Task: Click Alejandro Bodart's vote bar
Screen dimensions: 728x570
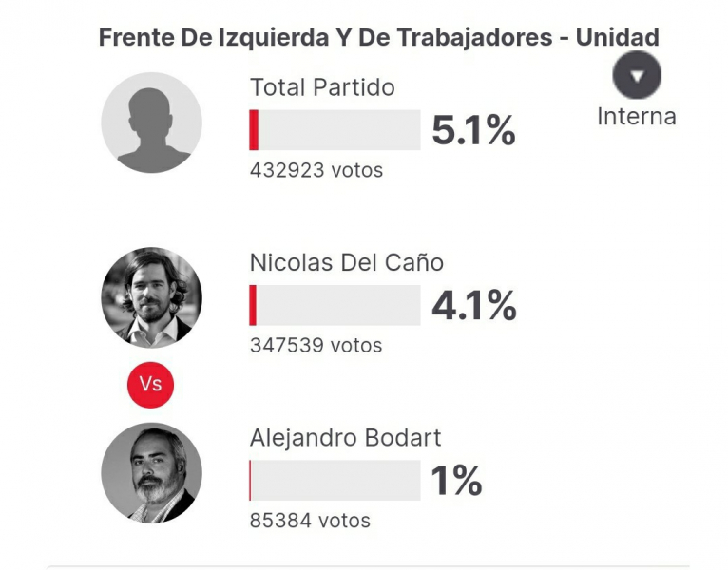Action: (x=335, y=480)
